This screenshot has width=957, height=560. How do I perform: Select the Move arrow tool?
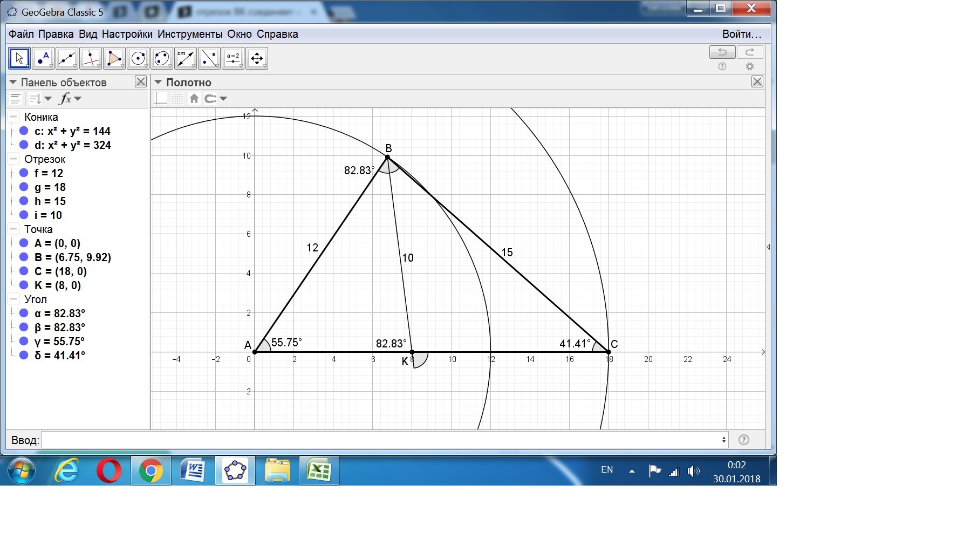point(19,58)
